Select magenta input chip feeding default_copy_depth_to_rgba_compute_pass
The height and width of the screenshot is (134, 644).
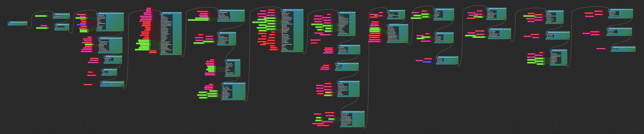(x=601, y=49)
